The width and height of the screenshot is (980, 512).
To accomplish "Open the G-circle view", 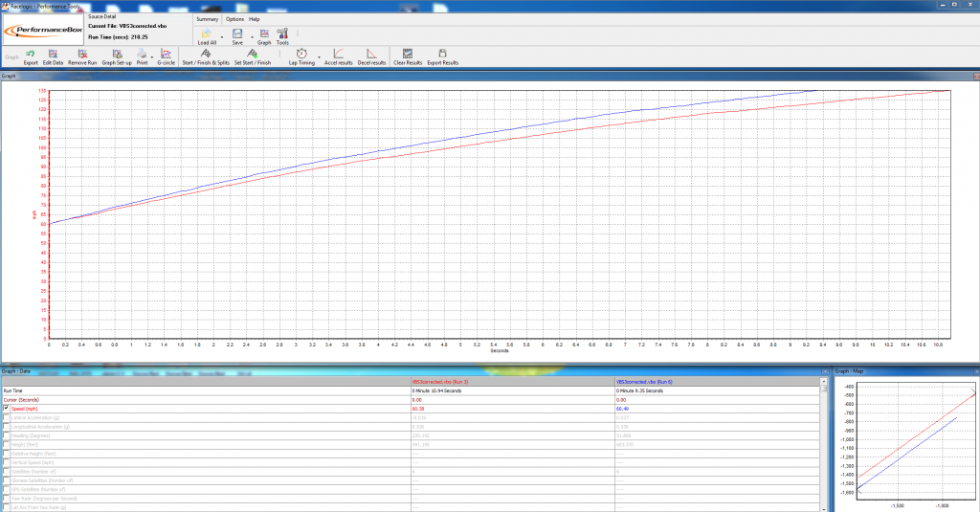I will click(x=166, y=55).
